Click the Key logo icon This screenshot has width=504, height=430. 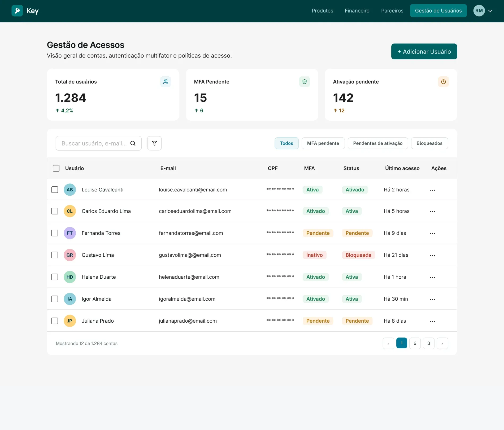point(17,11)
